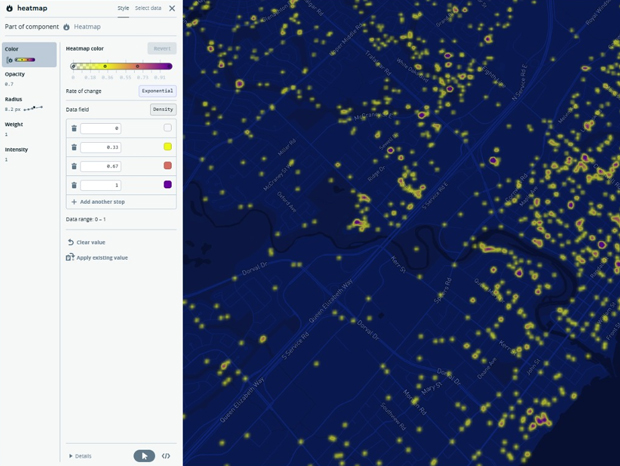Viewport: 620px width, 466px height.
Task: Delete the stop with value 1
Action: click(x=74, y=185)
